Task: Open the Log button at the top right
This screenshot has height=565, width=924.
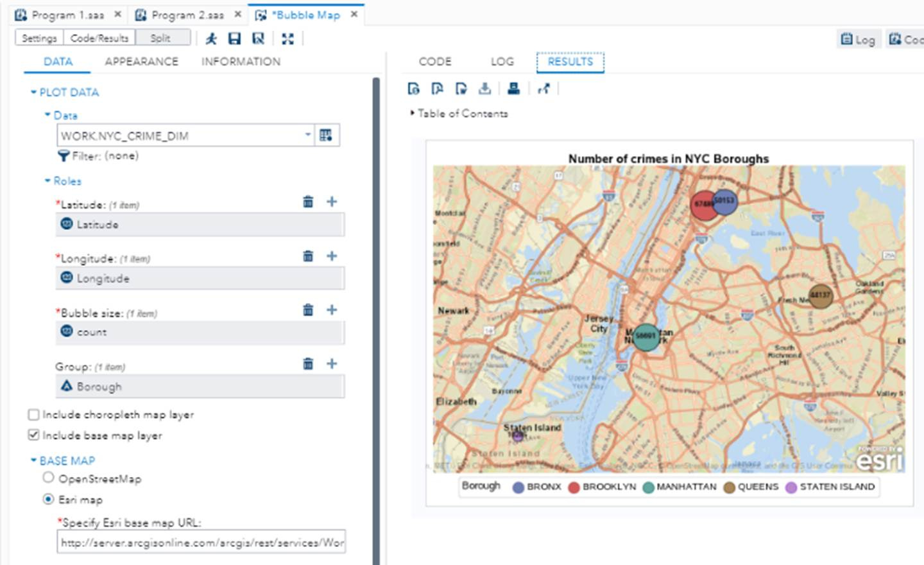Action: (859, 39)
